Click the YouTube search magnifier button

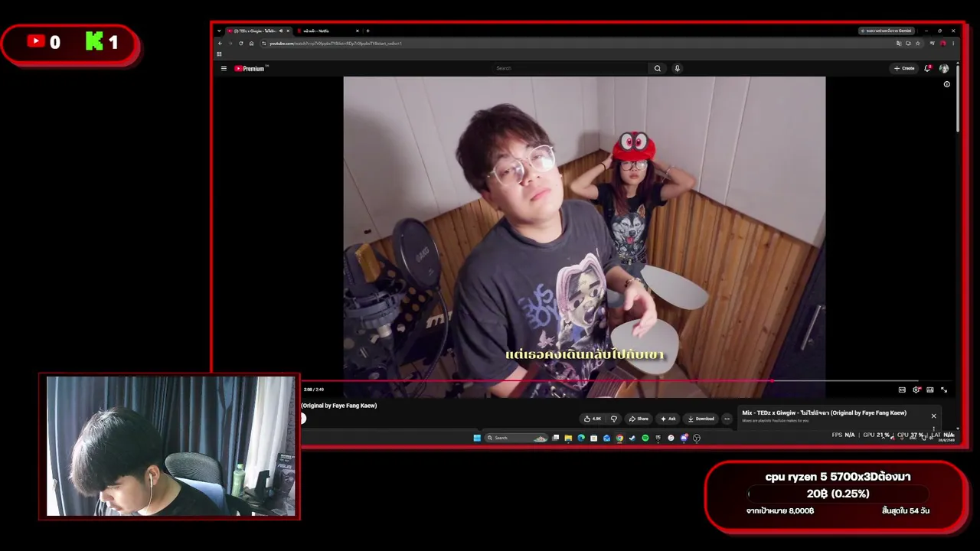tap(657, 69)
